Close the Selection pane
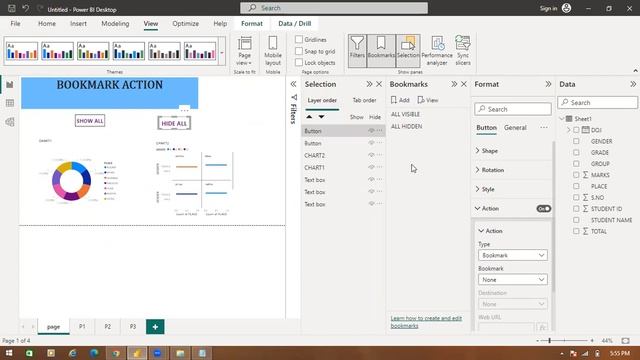 379,84
